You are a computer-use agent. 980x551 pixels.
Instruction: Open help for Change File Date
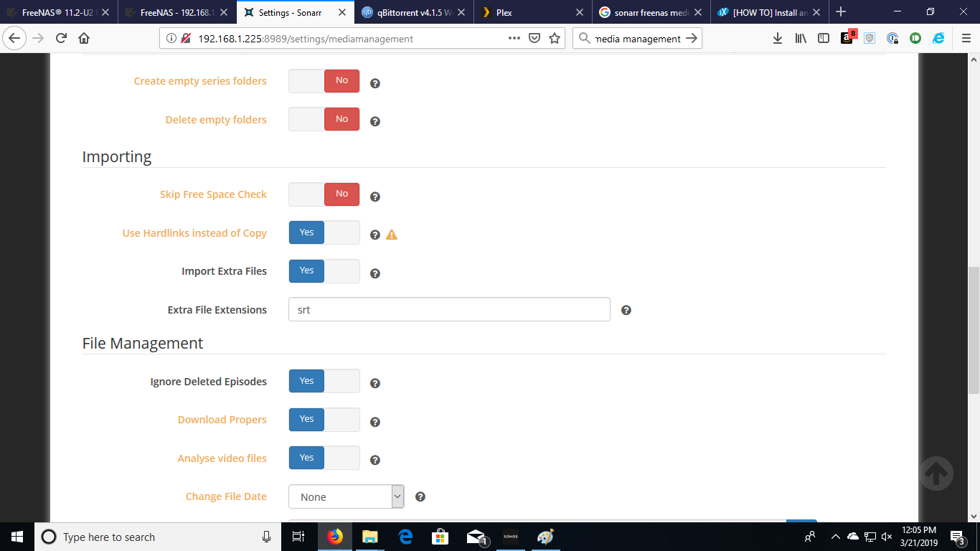point(420,496)
